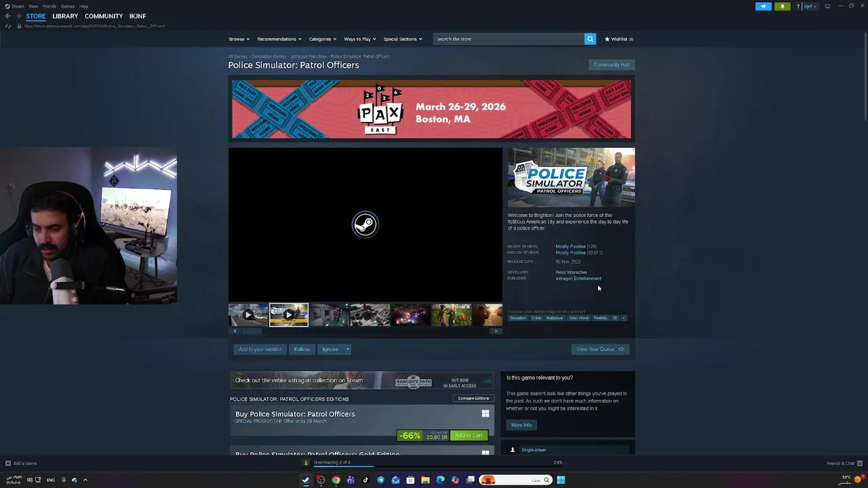Click the Windows Start button

click(x=561, y=480)
